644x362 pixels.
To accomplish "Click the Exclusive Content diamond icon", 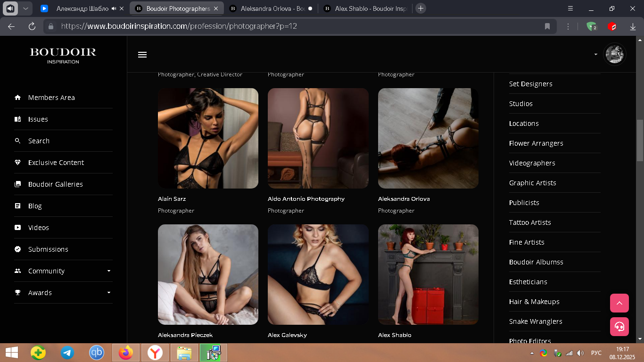I will click(18, 162).
